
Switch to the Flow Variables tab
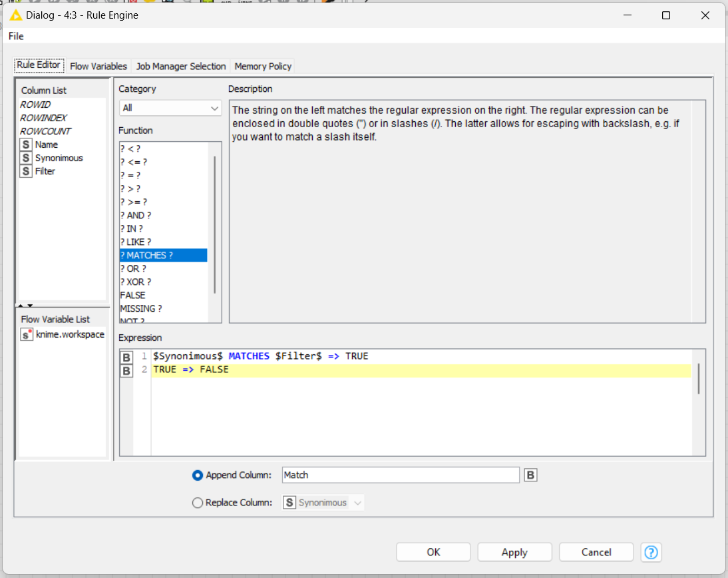98,66
